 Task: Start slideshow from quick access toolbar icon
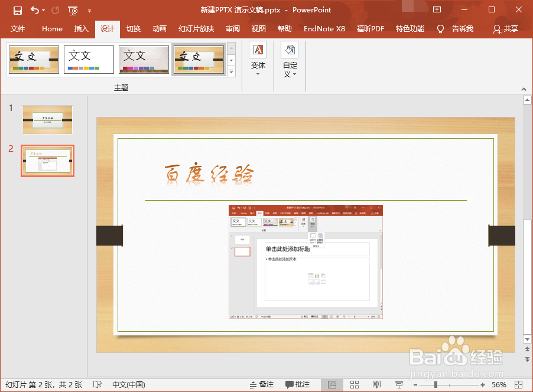pyautogui.click(x=72, y=10)
